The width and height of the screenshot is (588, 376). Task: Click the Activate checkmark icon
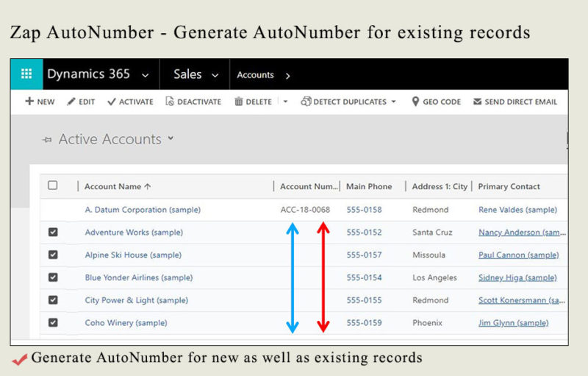[x=112, y=102]
